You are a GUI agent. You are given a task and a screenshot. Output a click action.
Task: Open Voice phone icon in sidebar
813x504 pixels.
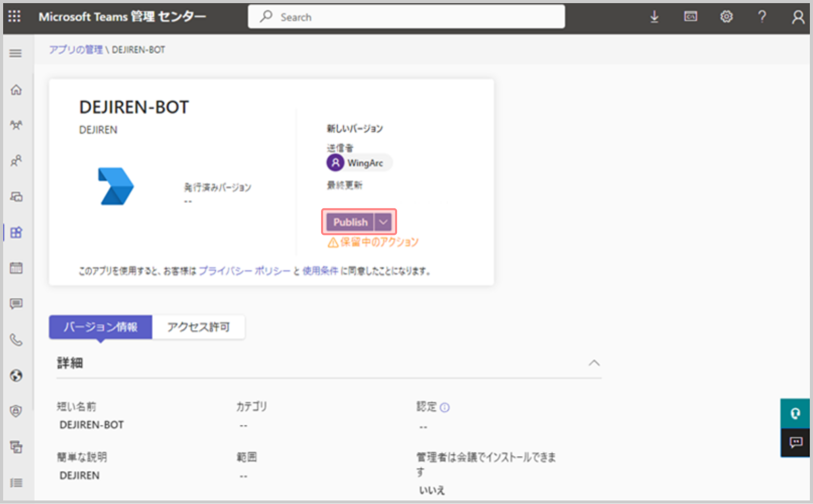[16, 340]
